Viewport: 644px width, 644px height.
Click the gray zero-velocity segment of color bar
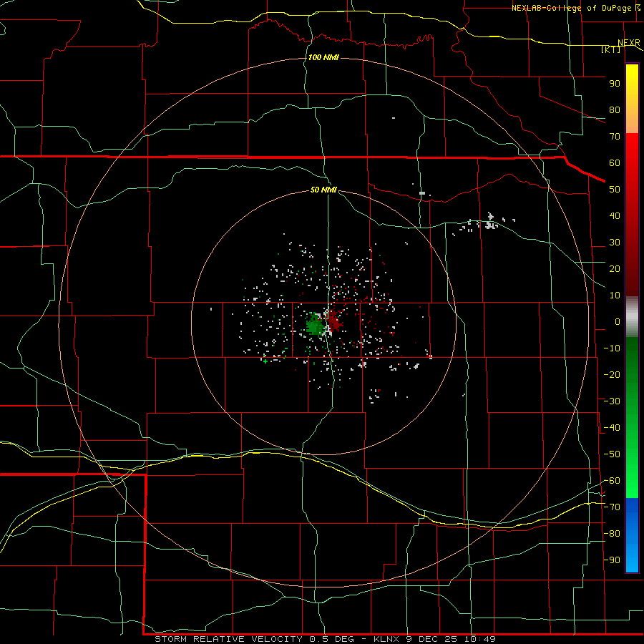[632, 317]
